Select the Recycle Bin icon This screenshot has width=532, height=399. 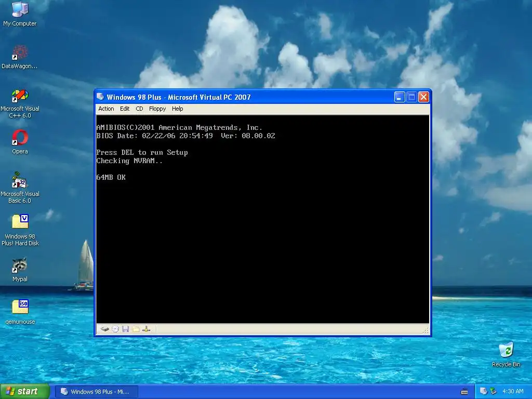tap(506, 354)
